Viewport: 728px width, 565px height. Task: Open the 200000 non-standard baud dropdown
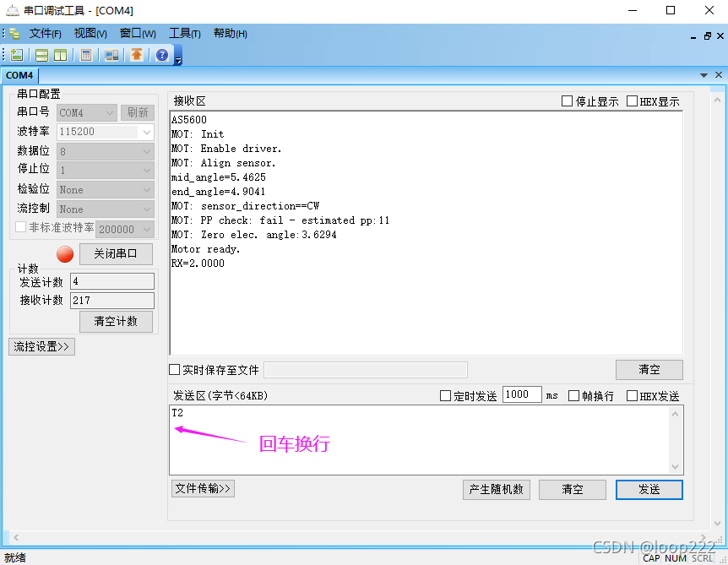point(125,229)
